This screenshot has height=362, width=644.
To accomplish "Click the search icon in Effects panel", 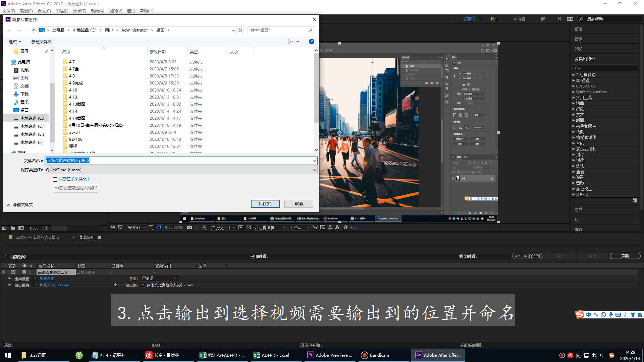I will click(x=578, y=68).
